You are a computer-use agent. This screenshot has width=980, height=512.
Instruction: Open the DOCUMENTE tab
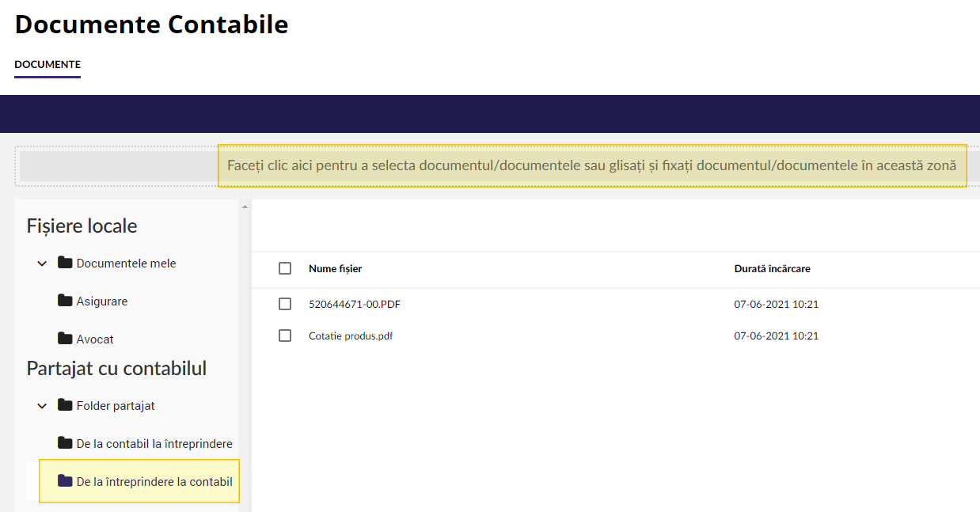pyautogui.click(x=47, y=64)
